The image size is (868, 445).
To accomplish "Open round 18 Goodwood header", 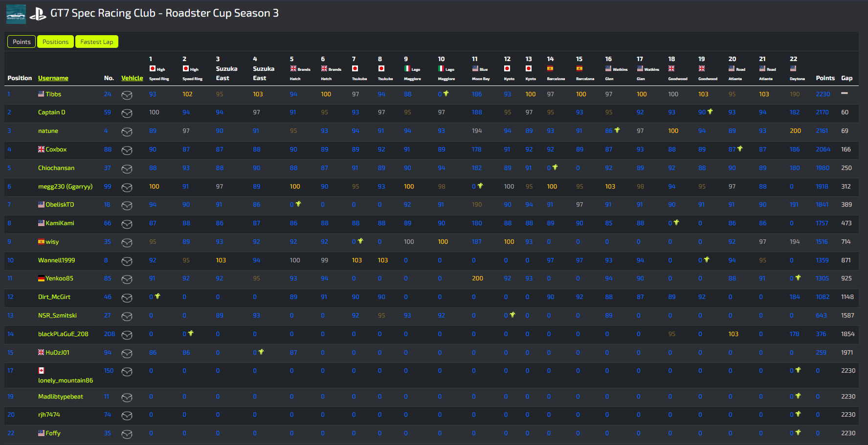I will [678, 68].
